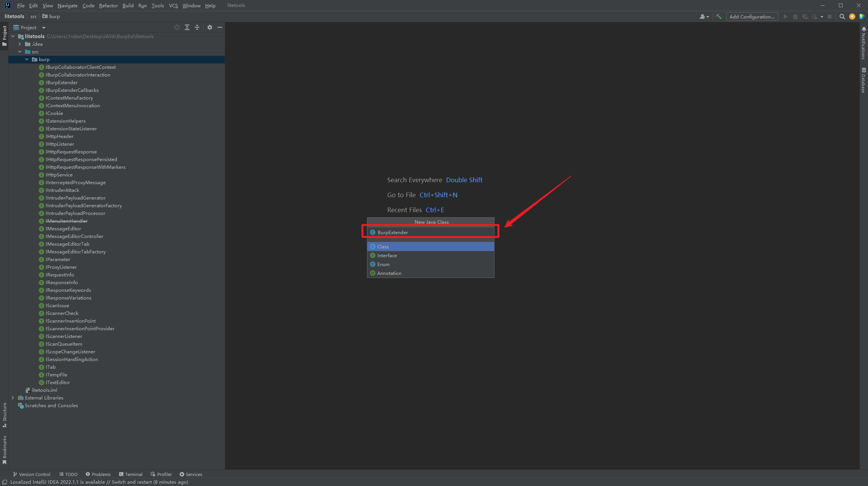Viewport: 868px width, 486px height.
Task: Click the IDE update status message
Action: tap(99, 482)
